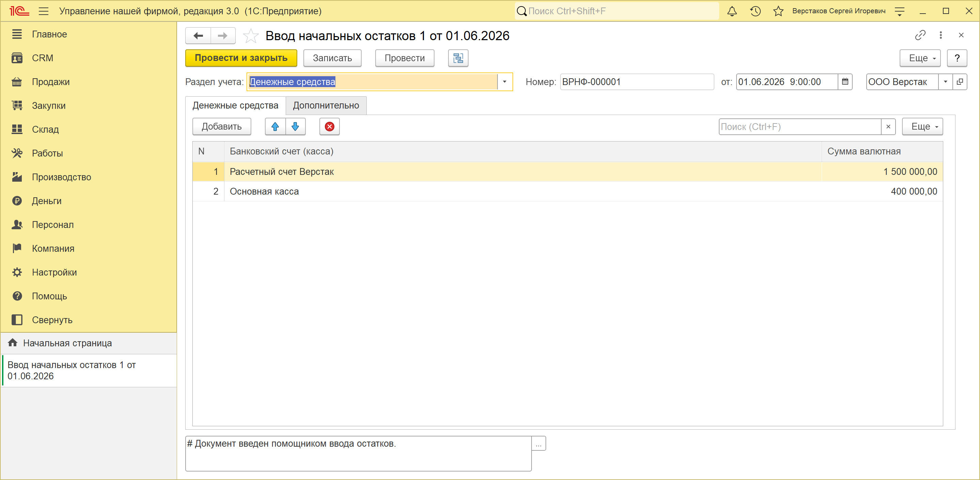Click the document movements structure icon

click(458, 58)
